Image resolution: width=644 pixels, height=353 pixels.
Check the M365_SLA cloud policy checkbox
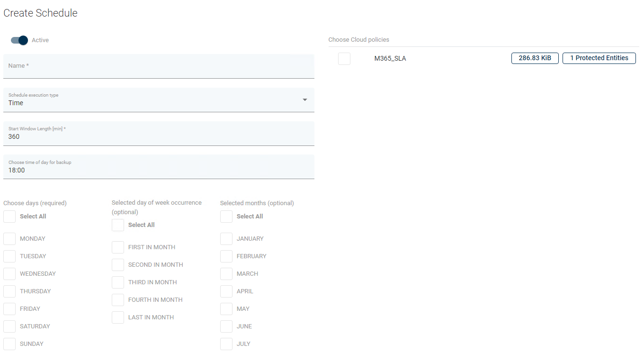(344, 59)
